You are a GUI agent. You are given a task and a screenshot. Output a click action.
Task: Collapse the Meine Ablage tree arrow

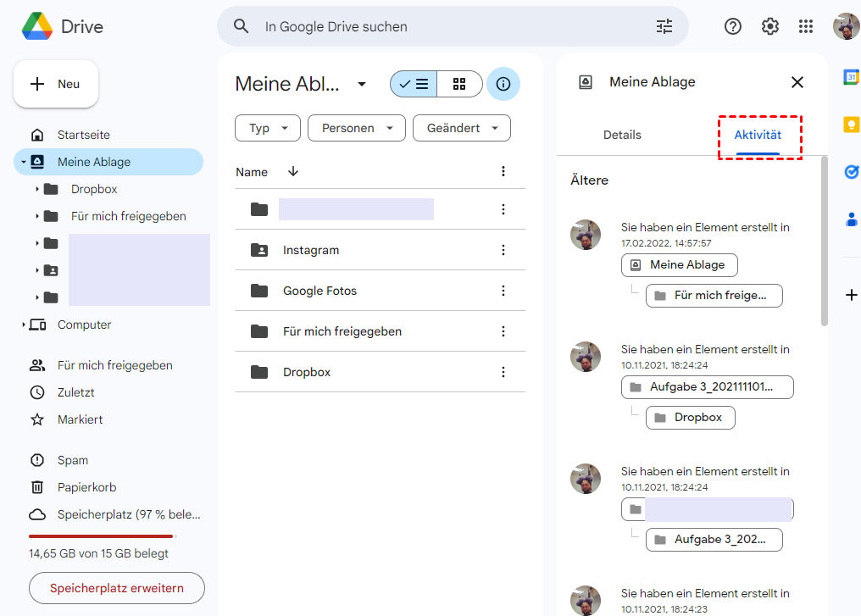click(x=23, y=162)
